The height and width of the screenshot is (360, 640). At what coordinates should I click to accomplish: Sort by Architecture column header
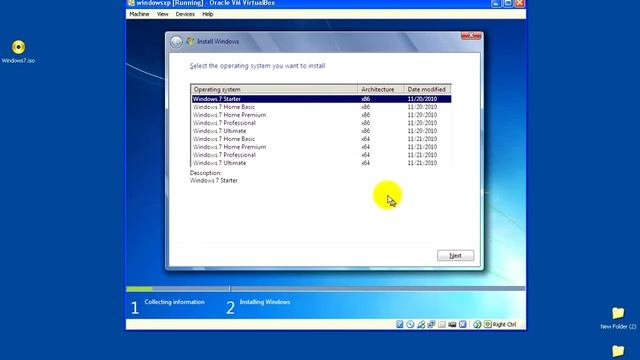(381, 89)
